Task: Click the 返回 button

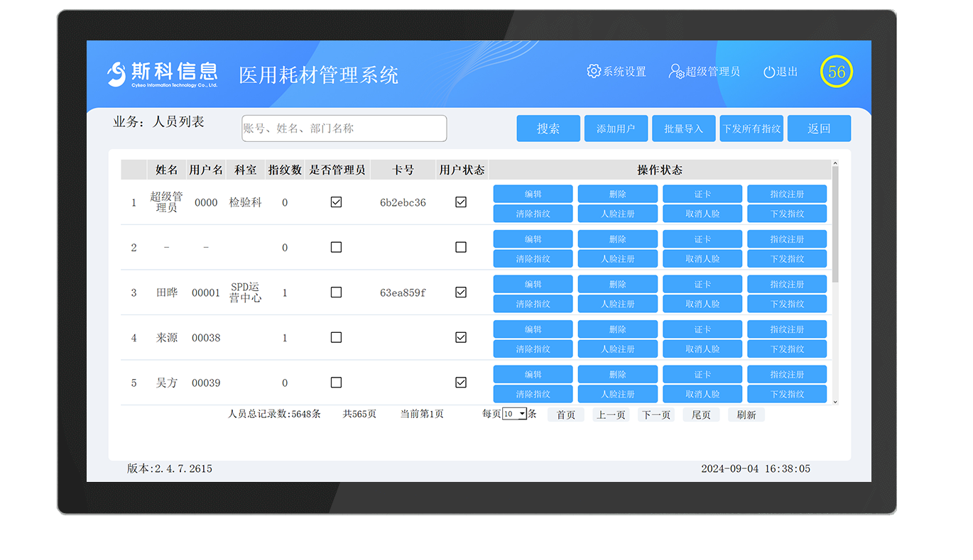Action: (x=819, y=128)
